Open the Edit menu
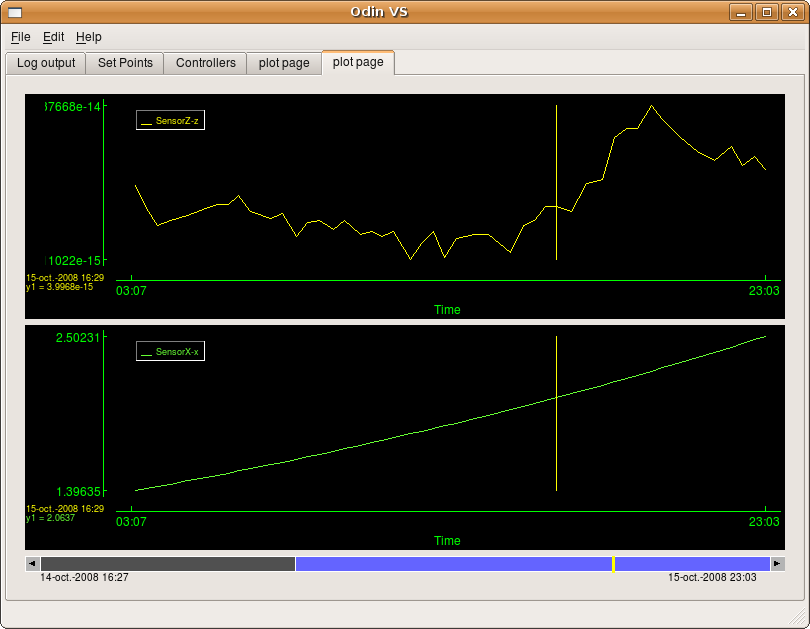The height and width of the screenshot is (629, 810). click(53, 37)
